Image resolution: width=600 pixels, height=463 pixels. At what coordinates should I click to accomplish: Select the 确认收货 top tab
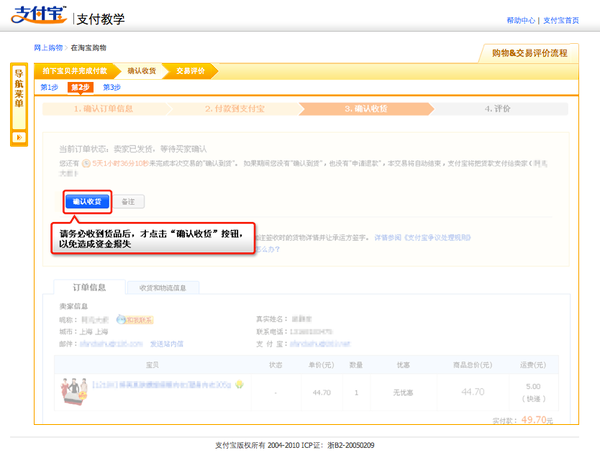click(142, 71)
